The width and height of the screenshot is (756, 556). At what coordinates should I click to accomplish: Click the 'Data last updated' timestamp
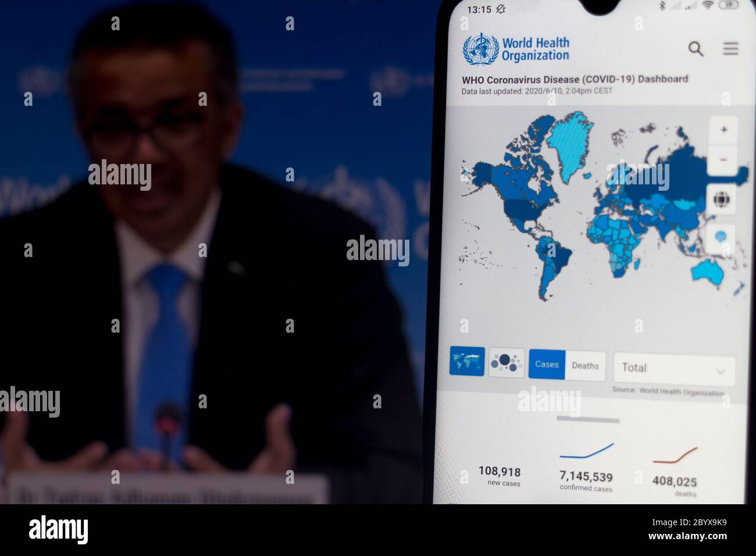(x=537, y=91)
